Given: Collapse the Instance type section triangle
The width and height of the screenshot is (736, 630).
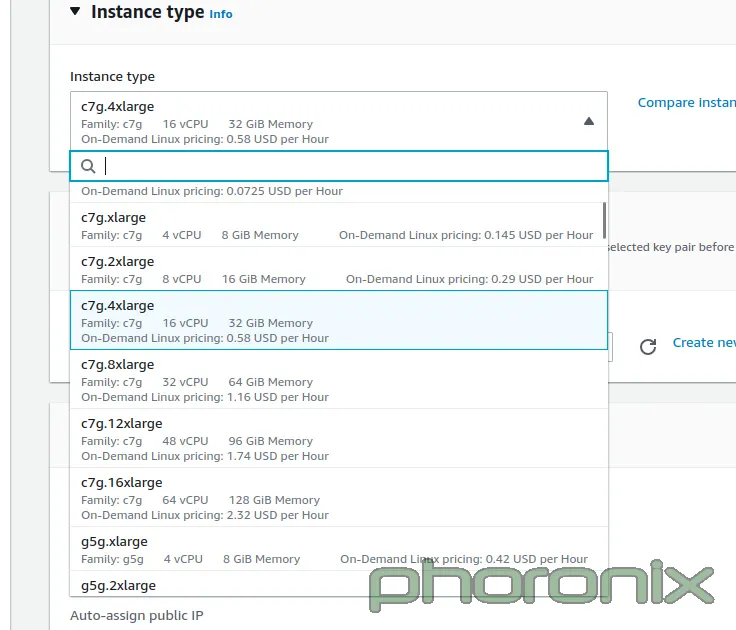Looking at the screenshot, I should pyautogui.click(x=75, y=11).
